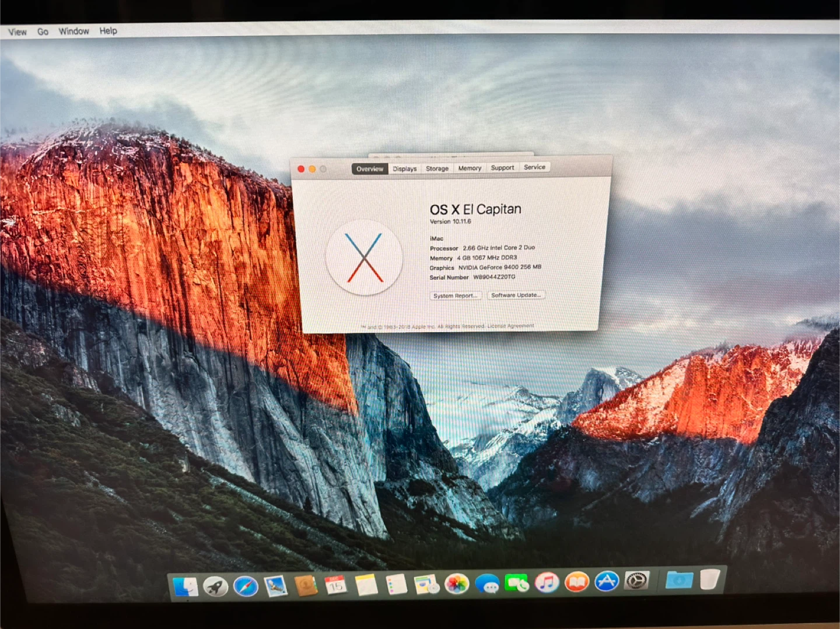Open iBooks from the dock

pos(577,582)
